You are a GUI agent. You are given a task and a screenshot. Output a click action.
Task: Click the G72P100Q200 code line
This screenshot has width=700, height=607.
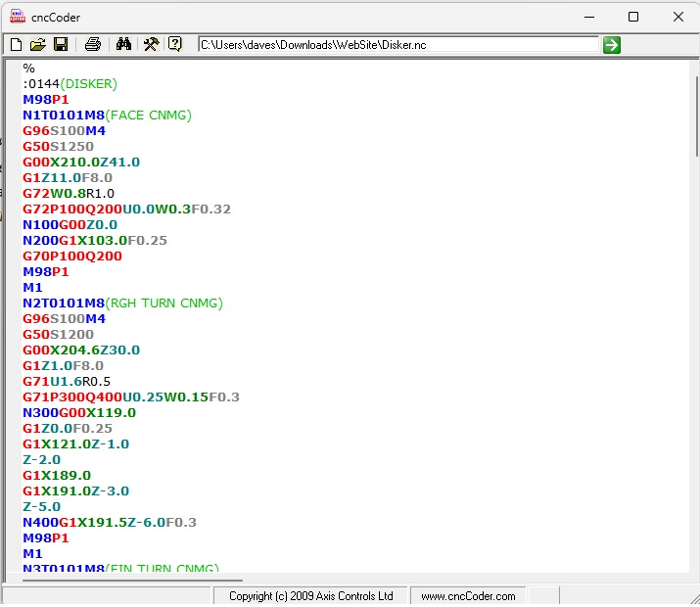coord(127,210)
